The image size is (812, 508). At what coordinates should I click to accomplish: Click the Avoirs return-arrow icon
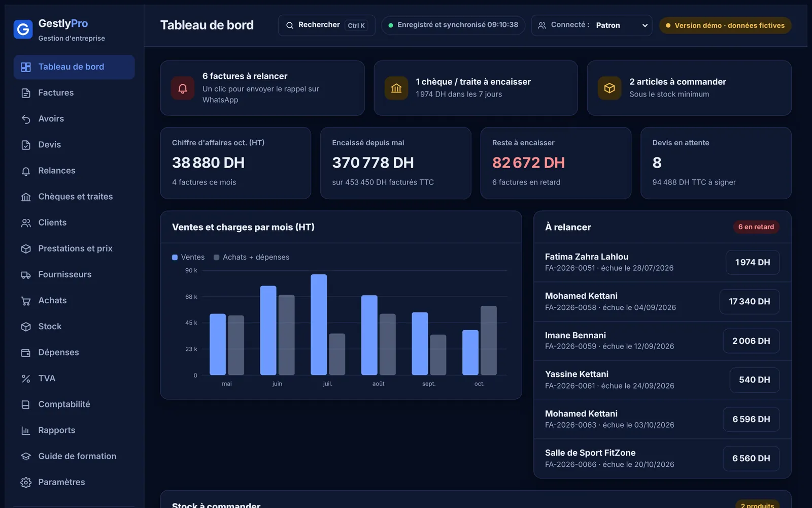[x=26, y=119]
